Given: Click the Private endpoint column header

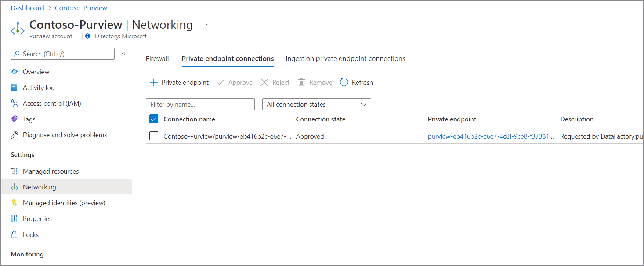Looking at the screenshot, I should point(452,119).
